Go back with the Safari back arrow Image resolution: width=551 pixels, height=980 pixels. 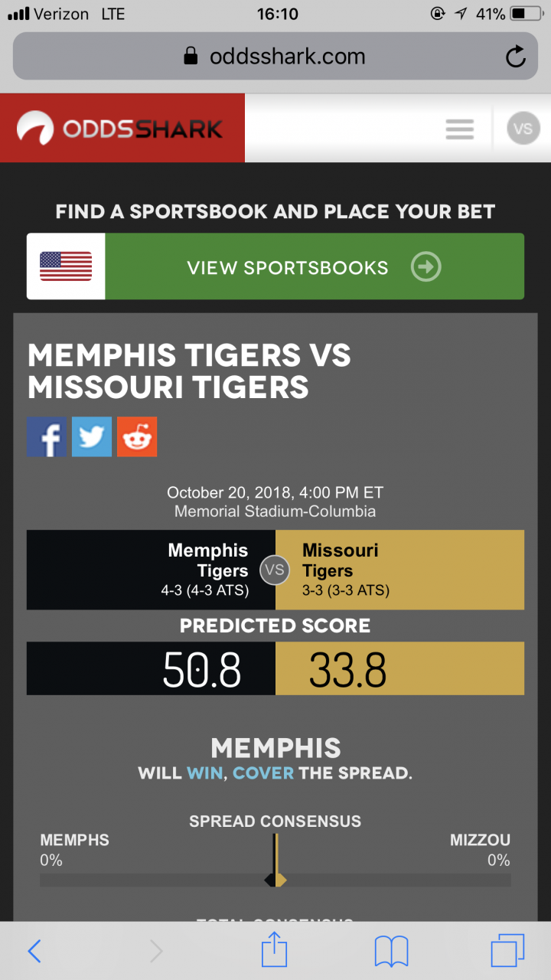pyautogui.click(x=34, y=951)
